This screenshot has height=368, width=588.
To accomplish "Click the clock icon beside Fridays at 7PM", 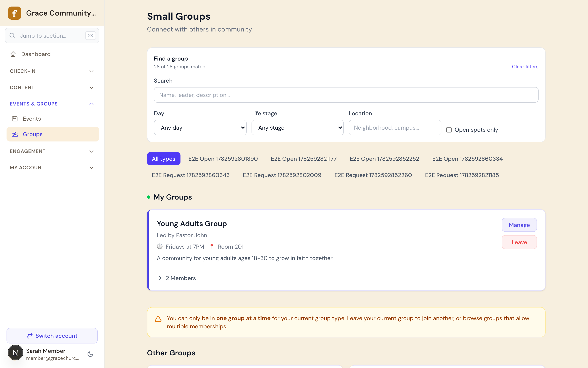I will pyautogui.click(x=160, y=247).
